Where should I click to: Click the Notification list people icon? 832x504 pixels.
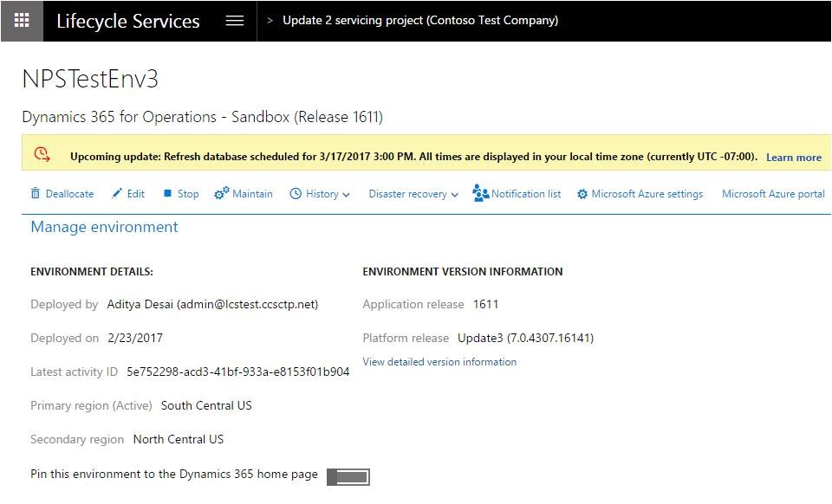481,194
